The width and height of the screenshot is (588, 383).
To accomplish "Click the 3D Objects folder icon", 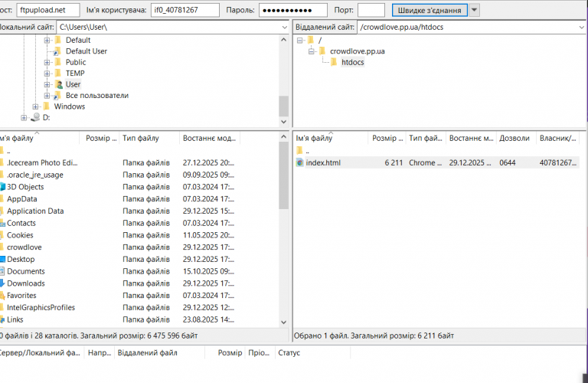I will click(2, 187).
